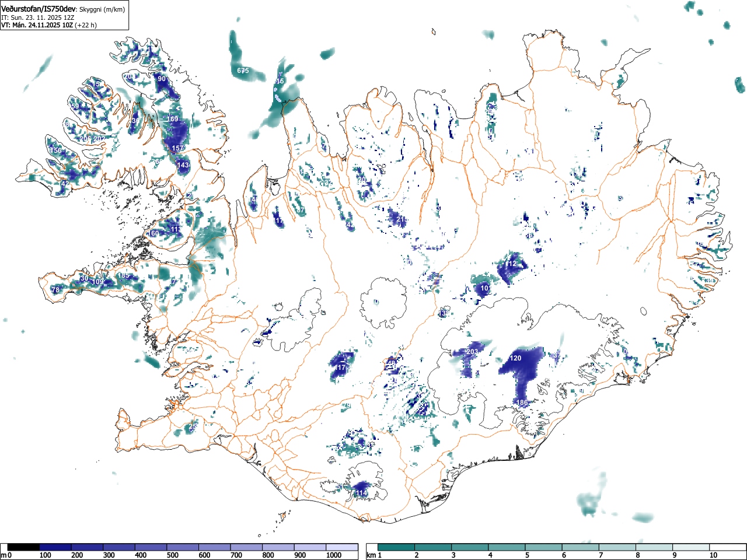Click the '160' visibility value
Image resolution: width=747 pixels, height=560 pixels.
tap(153, 233)
